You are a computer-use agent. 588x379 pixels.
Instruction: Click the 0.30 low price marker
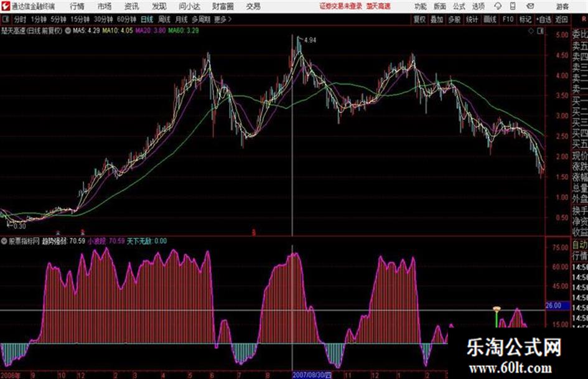click(19, 227)
